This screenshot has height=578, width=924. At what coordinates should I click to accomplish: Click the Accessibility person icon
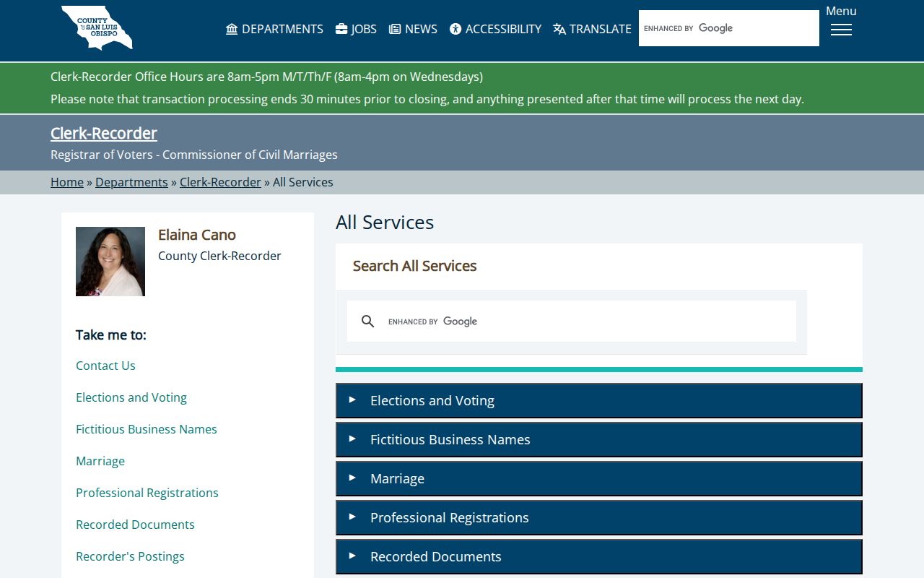click(x=456, y=29)
